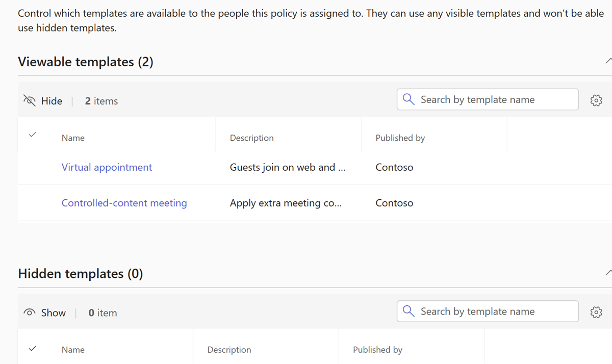Image resolution: width=612 pixels, height=364 pixels.
Task: Collapse the Viewable templates section
Action: coord(608,61)
